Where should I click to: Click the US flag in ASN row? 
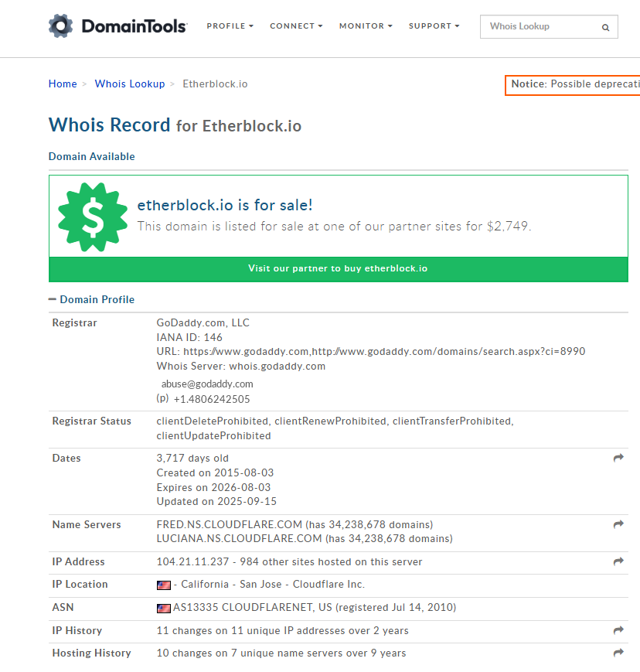pos(164,608)
